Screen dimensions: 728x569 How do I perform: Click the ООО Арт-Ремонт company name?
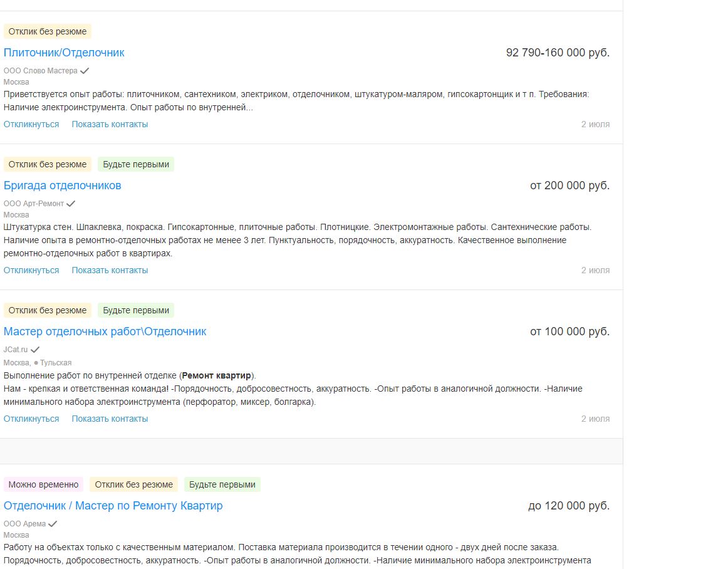pos(34,204)
